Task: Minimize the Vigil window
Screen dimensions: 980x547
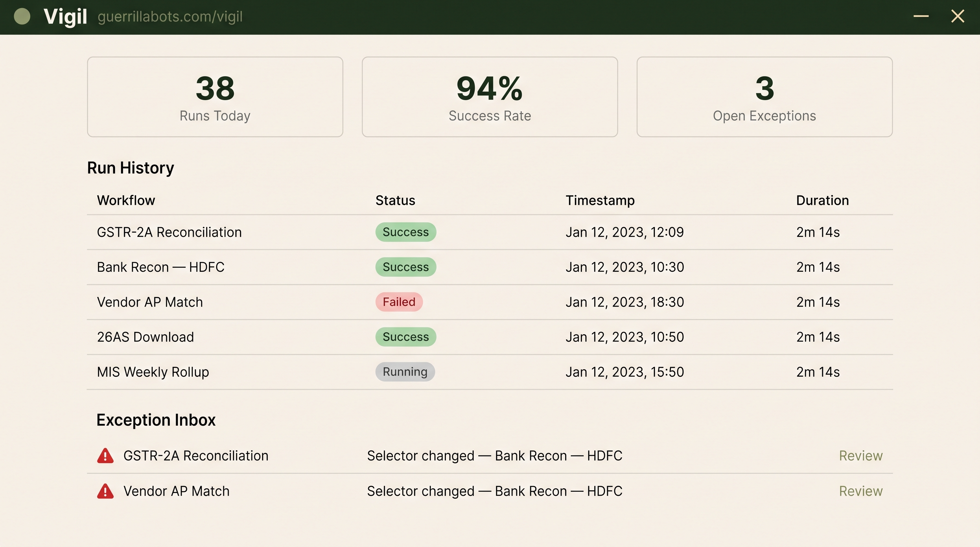Action: tap(921, 16)
